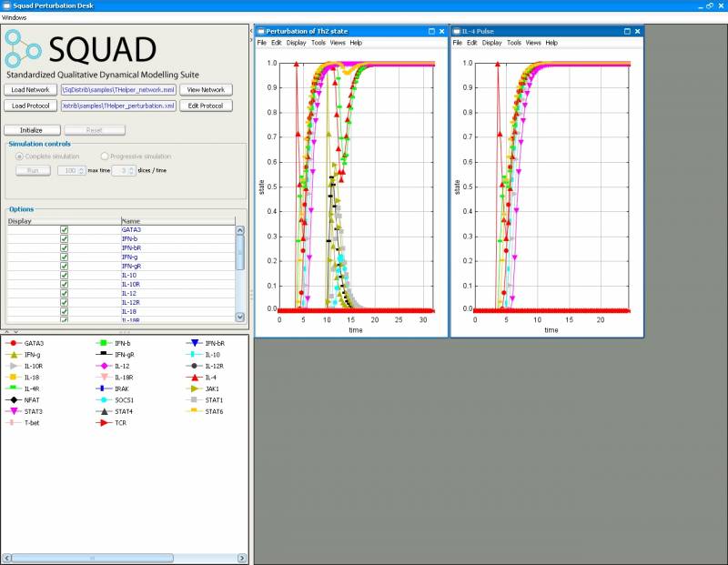The image size is (728, 565).
Task: Toggle the IL-10 display checkbox
Action: [64, 276]
